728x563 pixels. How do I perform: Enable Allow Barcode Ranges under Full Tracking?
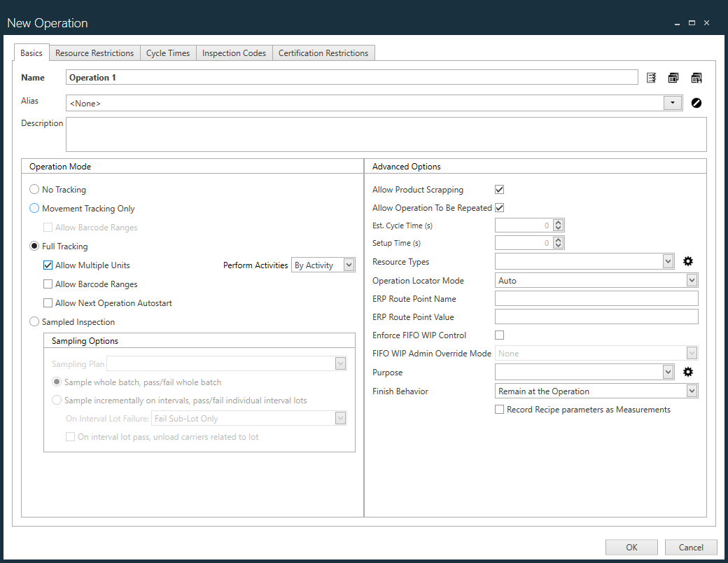pyautogui.click(x=48, y=283)
